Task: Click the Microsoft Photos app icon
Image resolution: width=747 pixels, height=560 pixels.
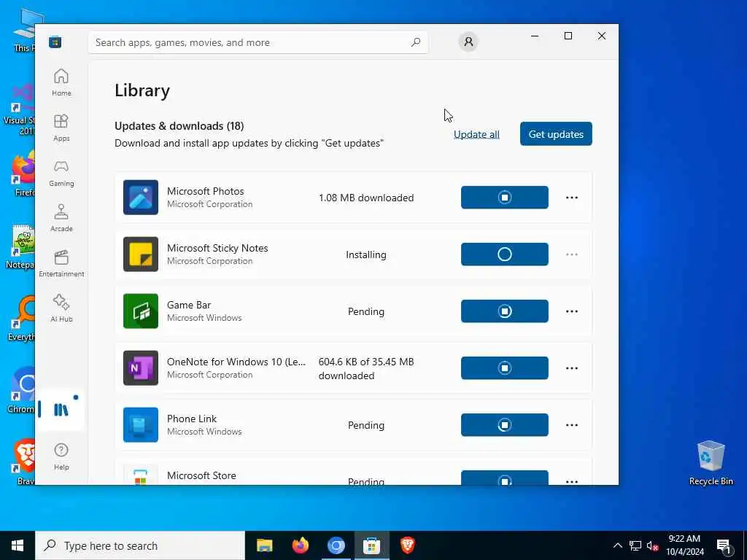Action: [141, 197]
